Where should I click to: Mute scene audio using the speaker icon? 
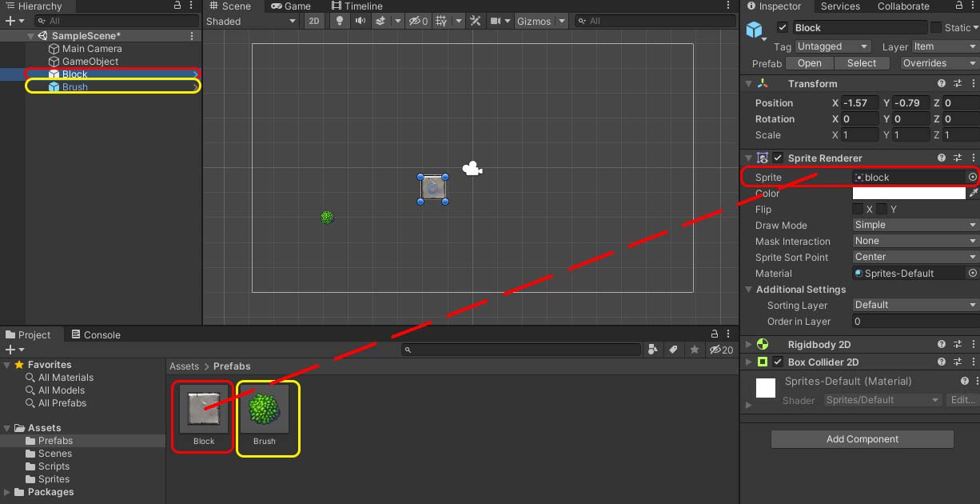(361, 21)
